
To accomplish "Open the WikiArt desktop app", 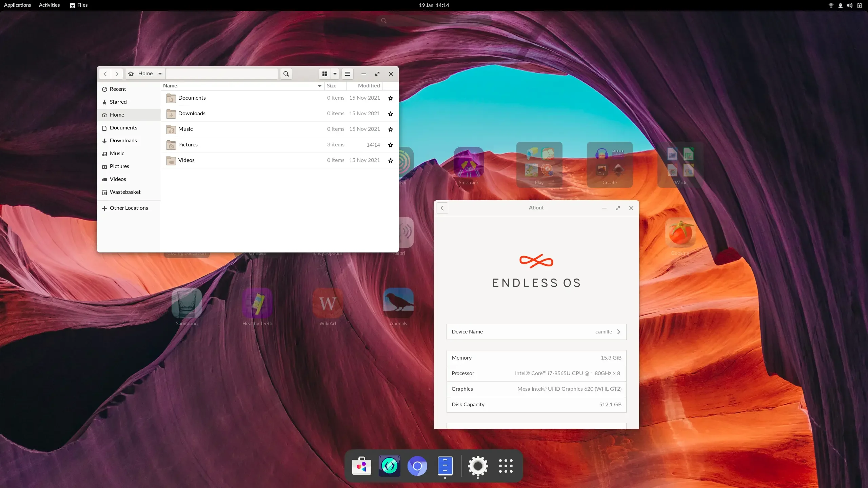I will (x=328, y=307).
